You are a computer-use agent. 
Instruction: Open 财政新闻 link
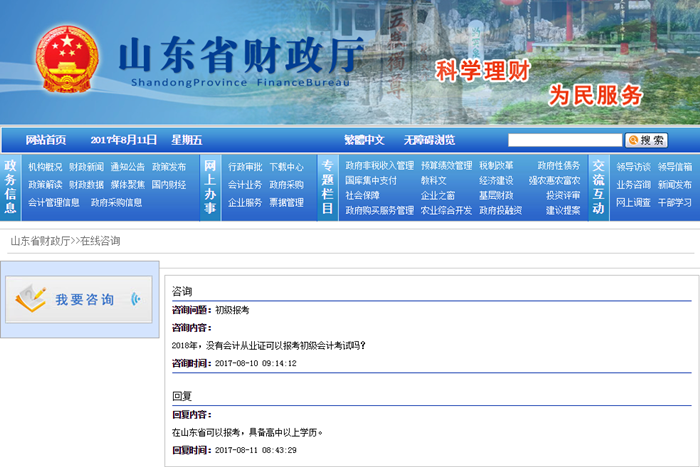click(x=86, y=167)
